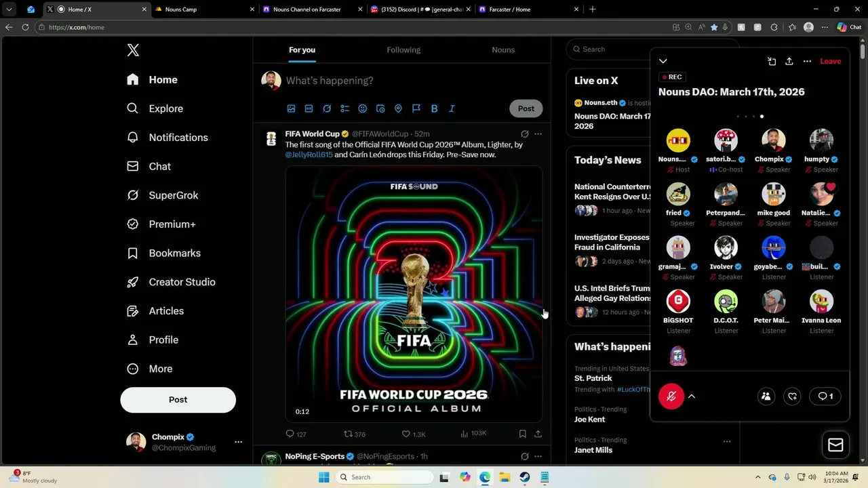Share the FIFA World Cup post
Screen dimensions: 868x488
(538, 434)
